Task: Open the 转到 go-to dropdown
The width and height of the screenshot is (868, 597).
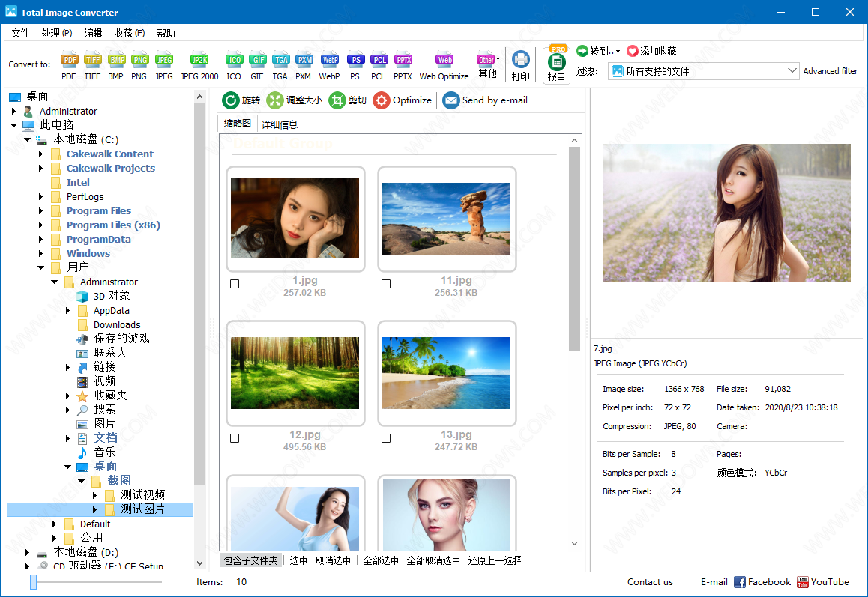Action: pos(598,51)
